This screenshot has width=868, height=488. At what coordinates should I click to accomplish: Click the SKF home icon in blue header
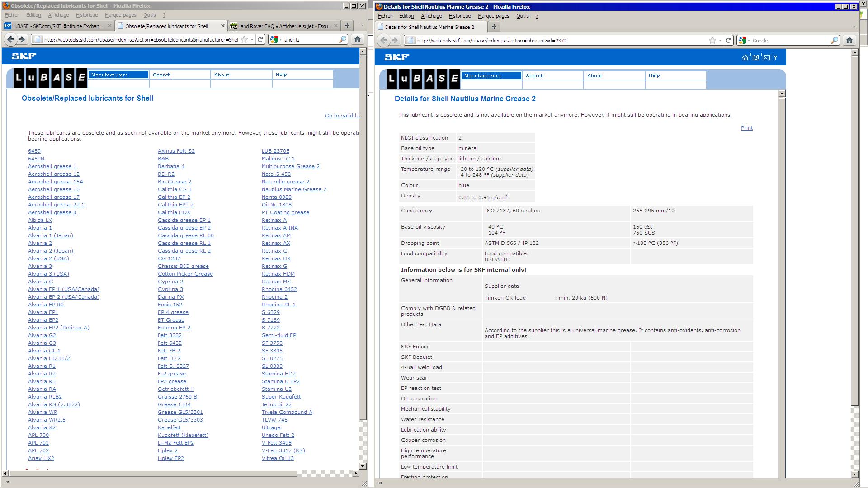(745, 58)
